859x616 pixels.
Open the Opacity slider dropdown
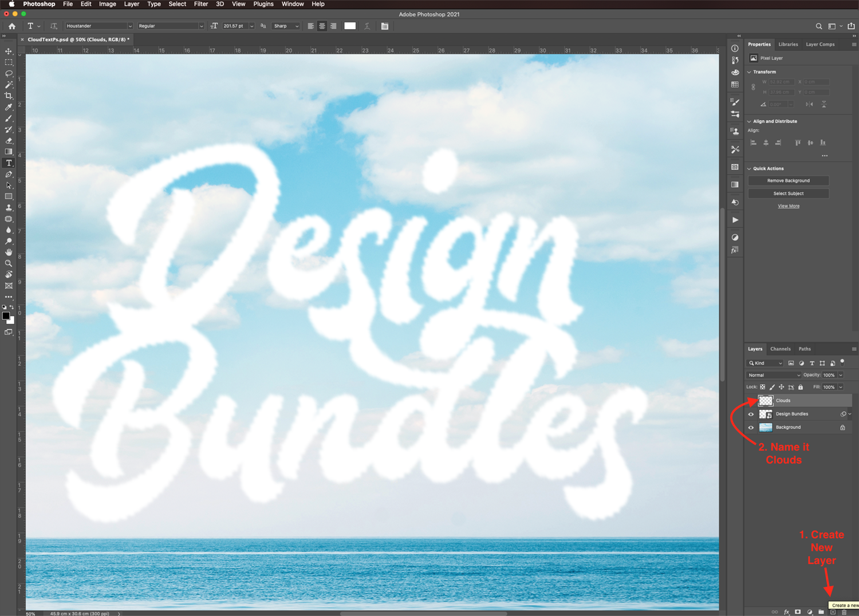[840, 375]
